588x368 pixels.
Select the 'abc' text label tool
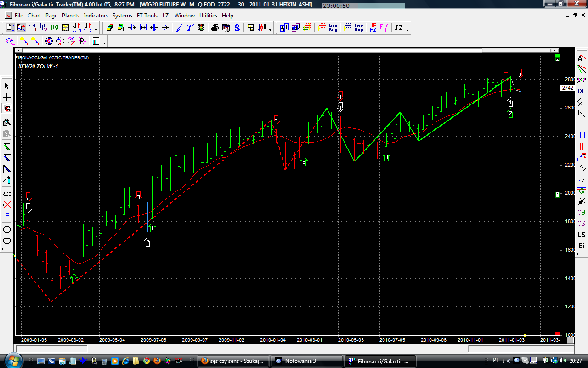click(7, 194)
